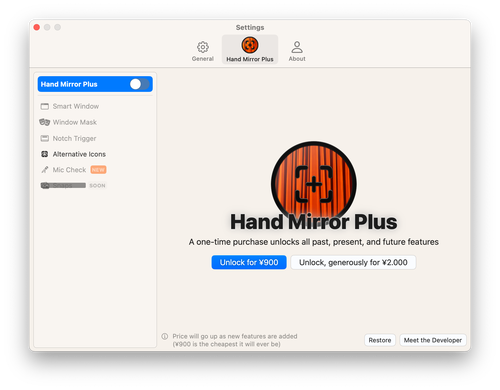Click the 'Price will go up' note
The width and height of the screenshot is (500, 390).
pyautogui.click(x=235, y=340)
